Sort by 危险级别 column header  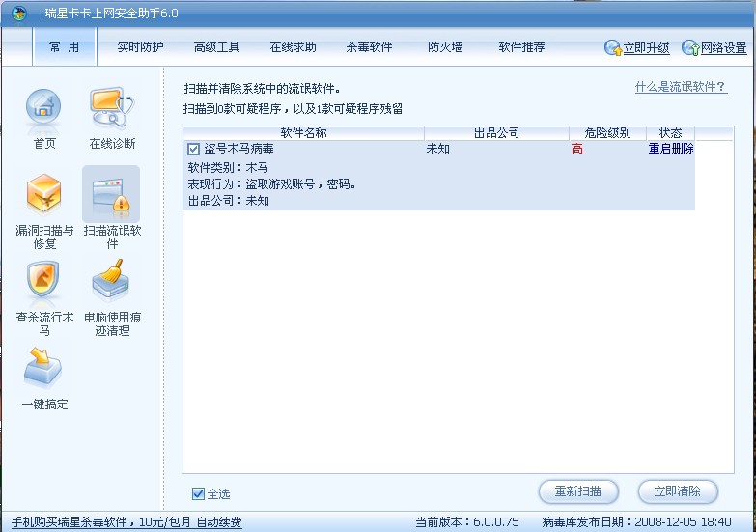[x=607, y=133]
